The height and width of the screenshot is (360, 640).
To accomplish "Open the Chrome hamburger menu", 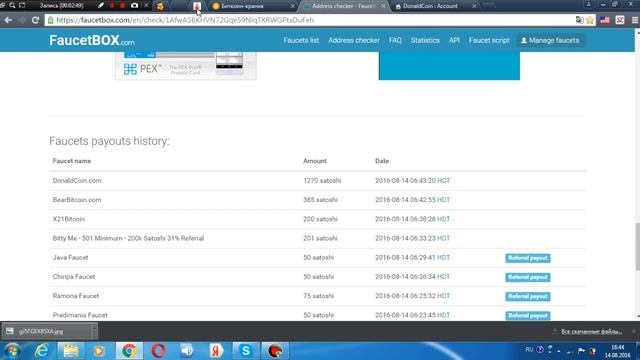I will (x=635, y=20).
